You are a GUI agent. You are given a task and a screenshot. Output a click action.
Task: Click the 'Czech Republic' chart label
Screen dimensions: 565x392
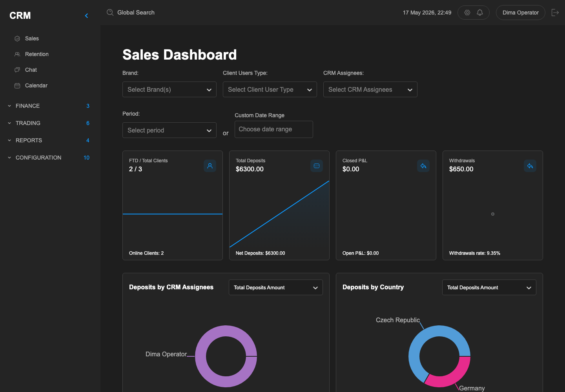[398, 320]
